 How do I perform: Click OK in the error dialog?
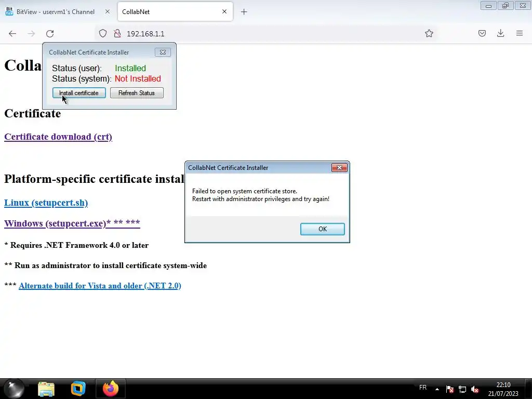click(322, 229)
